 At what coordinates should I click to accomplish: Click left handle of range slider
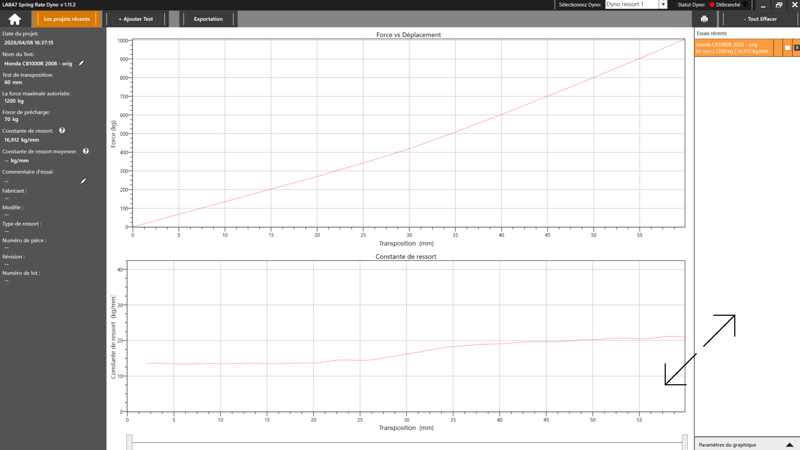130,442
